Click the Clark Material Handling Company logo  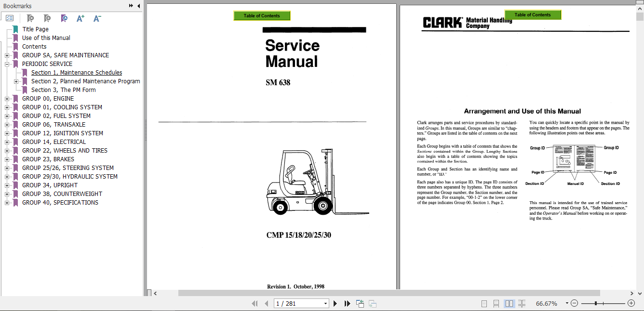pos(468,23)
